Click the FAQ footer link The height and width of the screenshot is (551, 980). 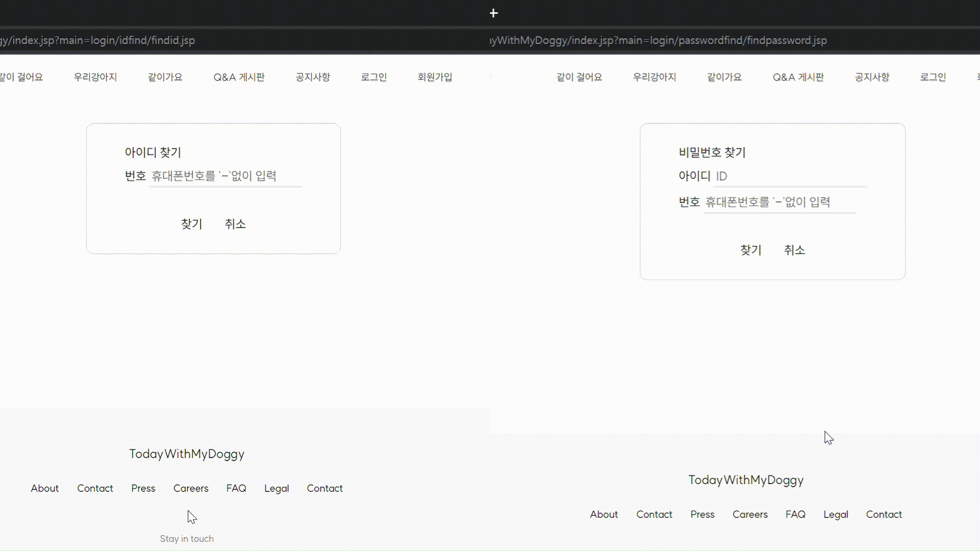[236, 488]
